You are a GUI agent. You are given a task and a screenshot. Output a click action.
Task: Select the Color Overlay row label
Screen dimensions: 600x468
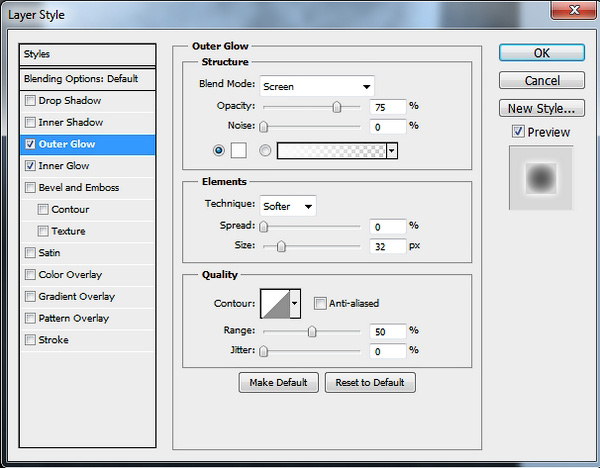pos(70,275)
